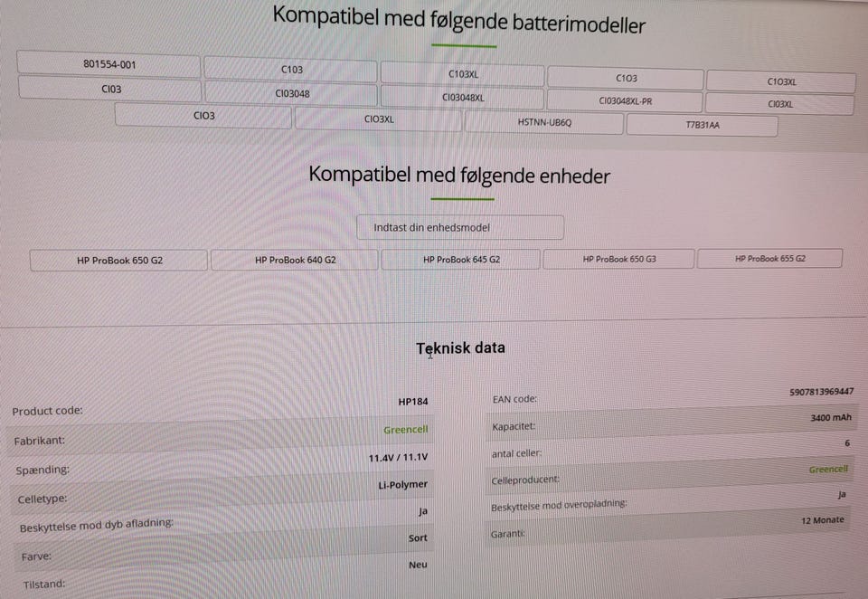Viewport: 868px width, 599px height.
Task: Click the 'Teknisk data' heading
Action: (460, 348)
